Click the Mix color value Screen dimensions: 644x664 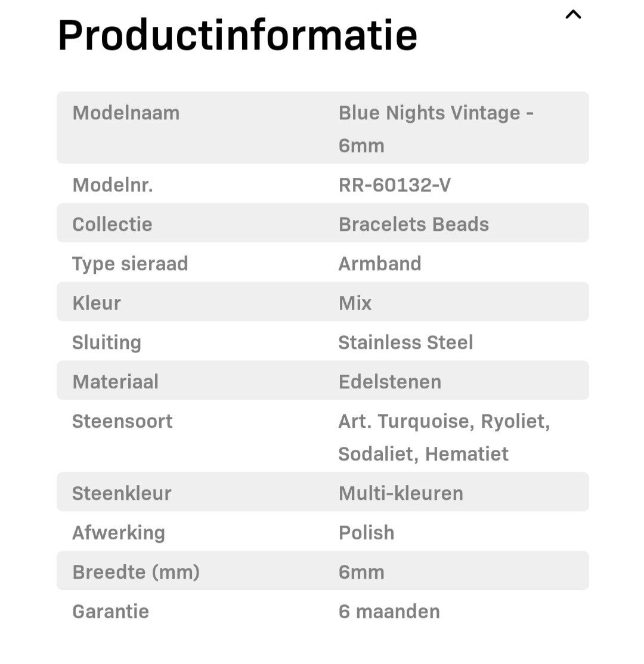coord(355,303)
